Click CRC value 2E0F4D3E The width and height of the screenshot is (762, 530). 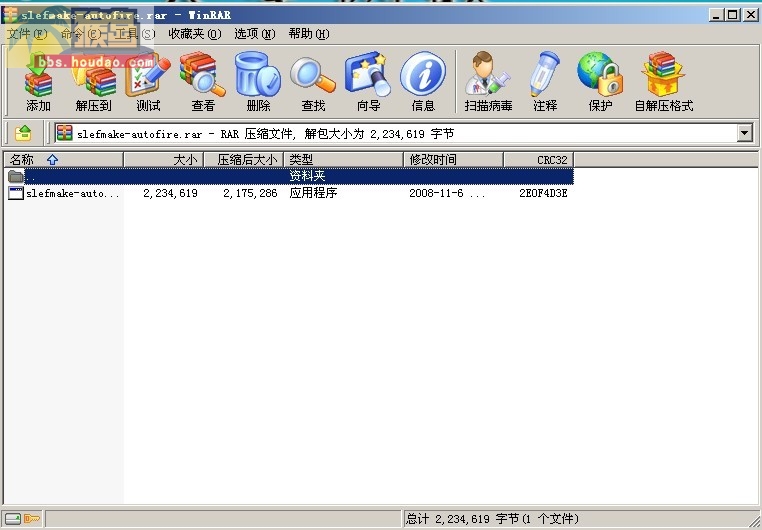(x=543, y=193)
